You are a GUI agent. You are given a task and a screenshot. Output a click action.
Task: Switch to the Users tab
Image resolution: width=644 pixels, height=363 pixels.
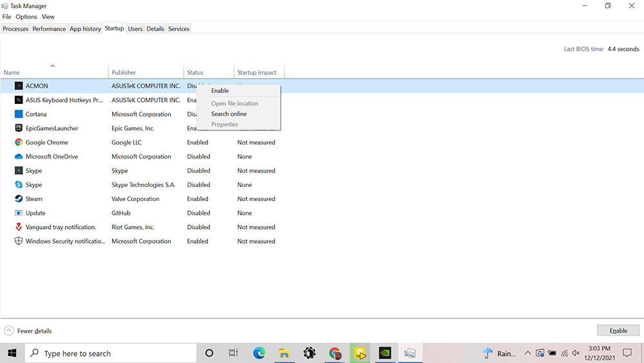[x=135, y=29]
